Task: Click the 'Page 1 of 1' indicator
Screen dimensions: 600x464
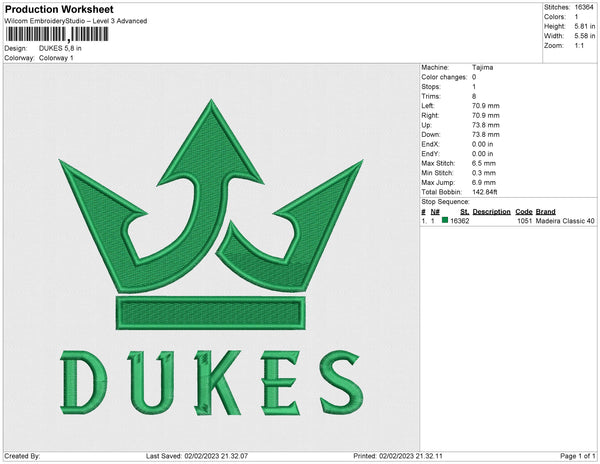Action: tap(577, 456)
